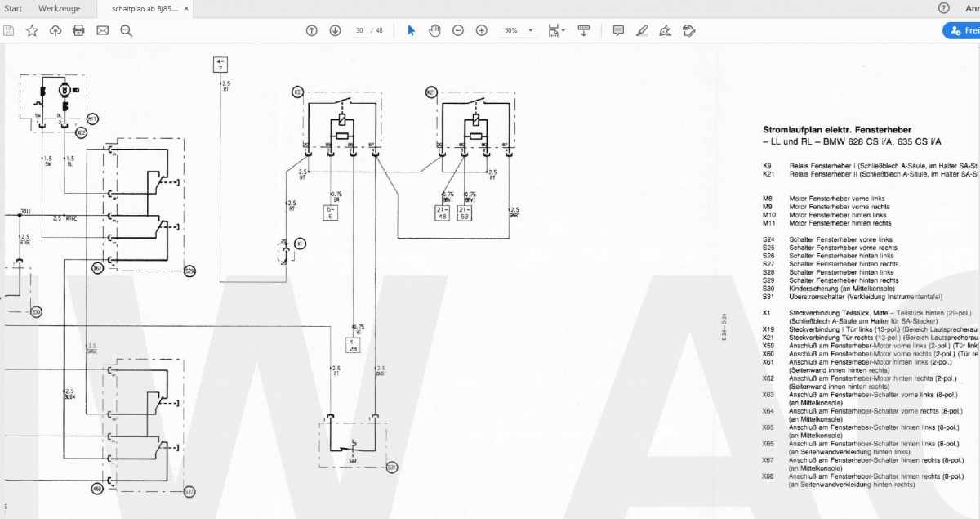Screen dimensions: 980x519
Task: Print the document with printer icon
Action: coord(78,30)
